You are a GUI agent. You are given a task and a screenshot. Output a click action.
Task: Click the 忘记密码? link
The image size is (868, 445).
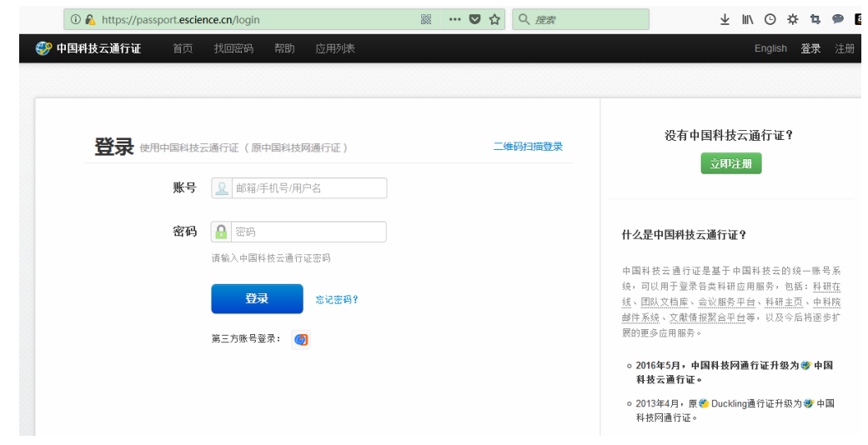(337, 299)
